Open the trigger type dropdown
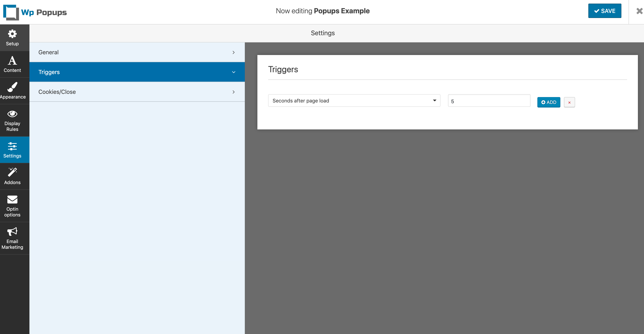The image size is (644, 334). click(354, 100)
